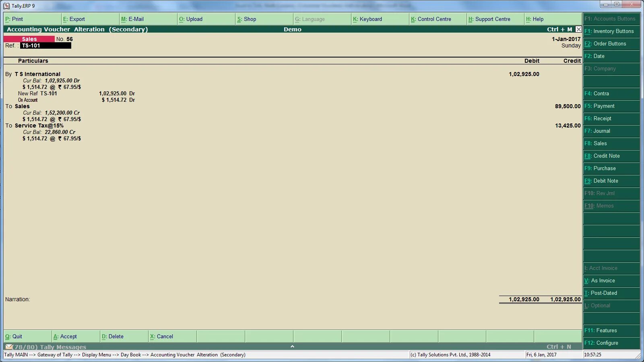The width and height of the screenshot is (644, 362).
Task: Switch to the Receipt voucher type
Action: point(611,119)
